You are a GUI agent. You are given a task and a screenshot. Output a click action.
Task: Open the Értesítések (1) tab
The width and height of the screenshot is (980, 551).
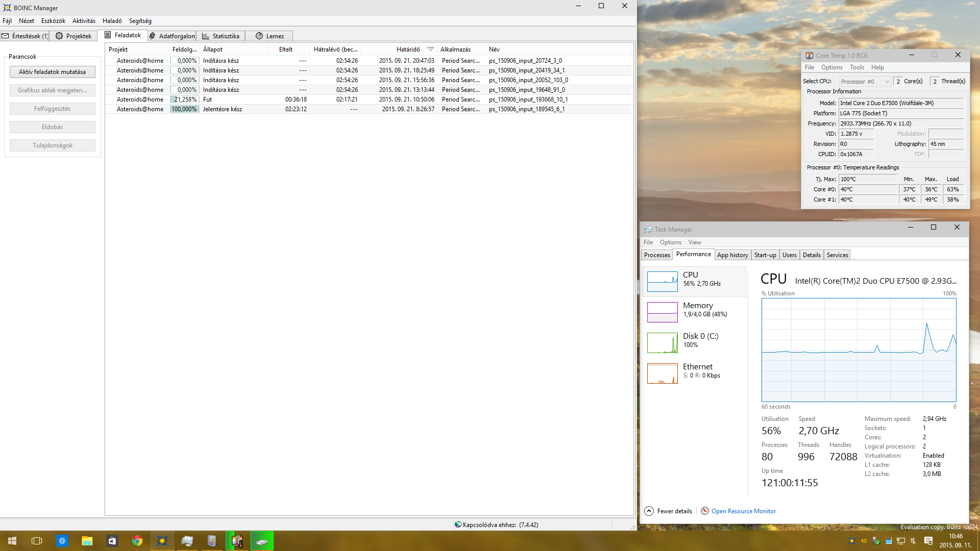[x=24, y=36]
